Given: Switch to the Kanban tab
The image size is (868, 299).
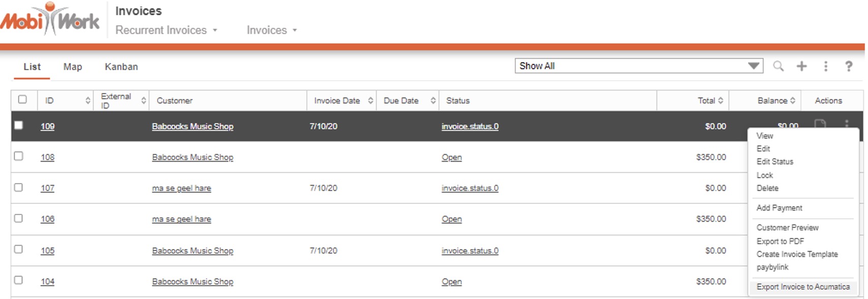Looking at the screenshot, I should click(x=121, y=67).
